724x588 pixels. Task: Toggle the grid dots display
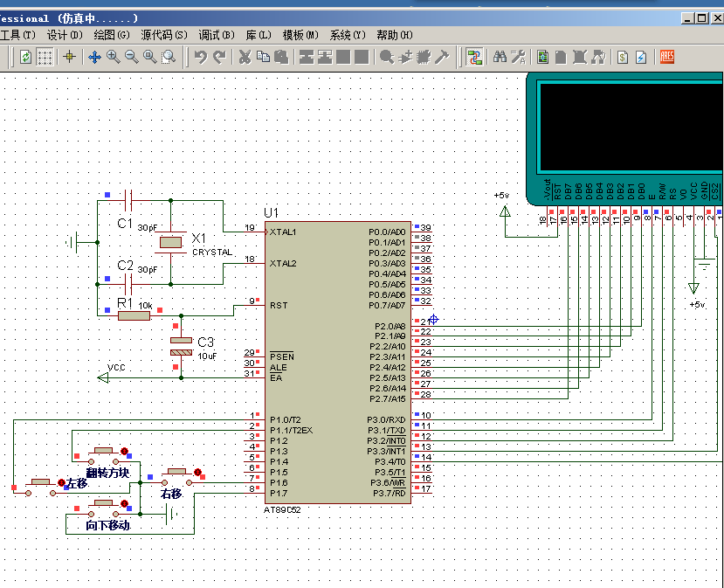45,57
